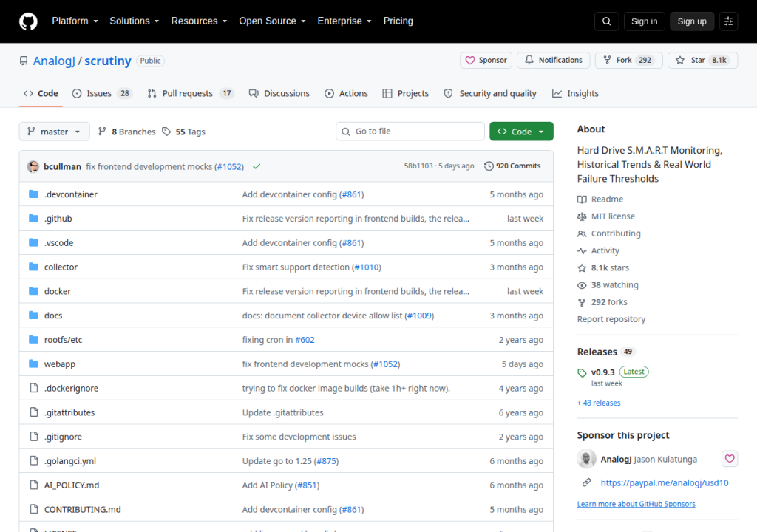The height and width of the screenshot is (532, 757).
Task: Click Report repository link
Action: tap(611, 319)
